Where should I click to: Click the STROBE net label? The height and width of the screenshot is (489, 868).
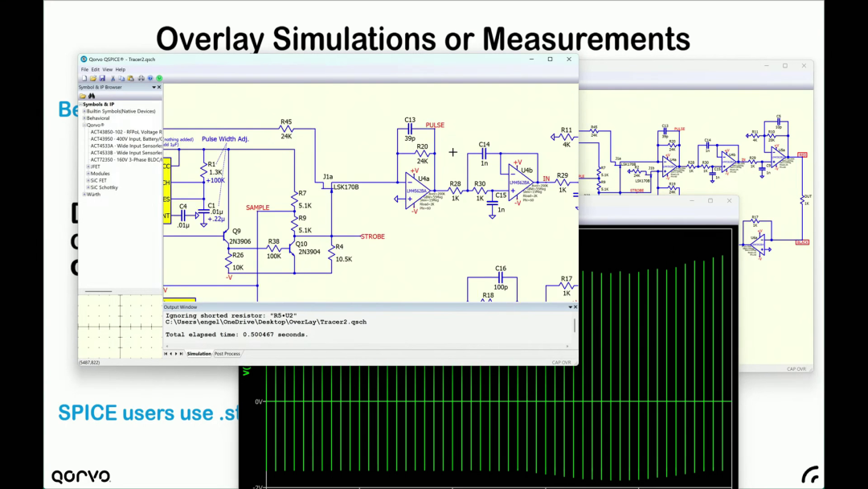pos(373,236)
